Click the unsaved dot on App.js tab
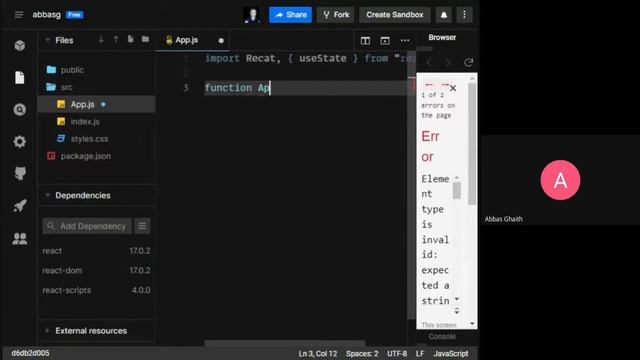This screenshot has height=360, width=640. tap(221, 40)
